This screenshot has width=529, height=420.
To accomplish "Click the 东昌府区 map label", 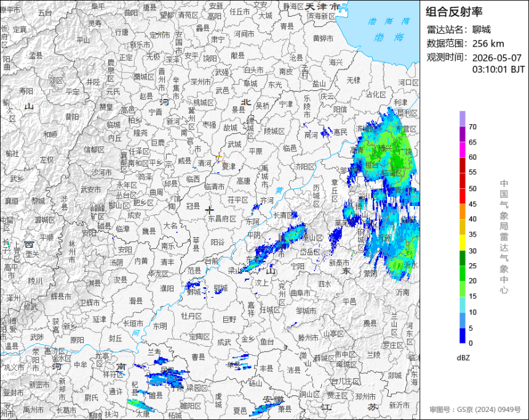I will click(x=221, y=219).
